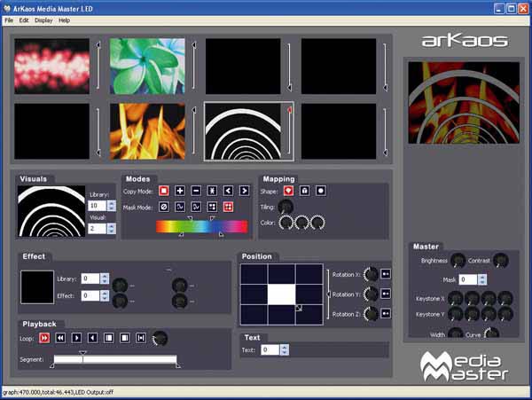Click the Tiling knob in Mapping
Screen dimensions: 532x400
click(286, 207)
